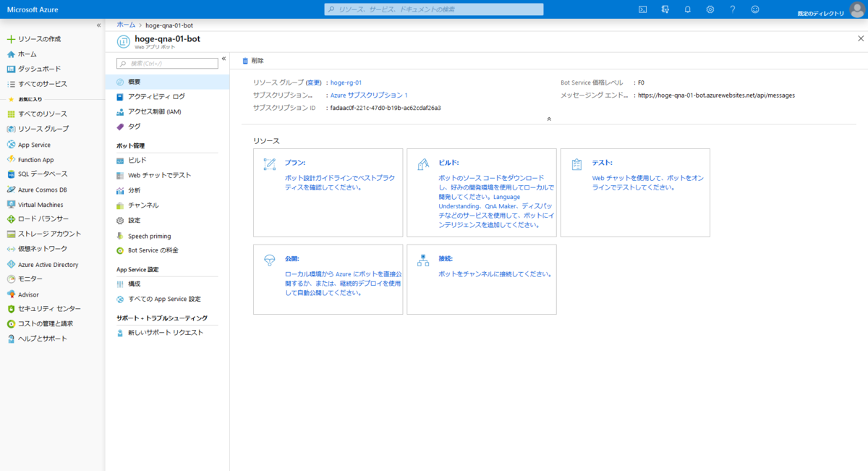The width and height of the screenshot is (868, 471).
Task: Click the 公開 card cloud icon
Action: (270, 260)
